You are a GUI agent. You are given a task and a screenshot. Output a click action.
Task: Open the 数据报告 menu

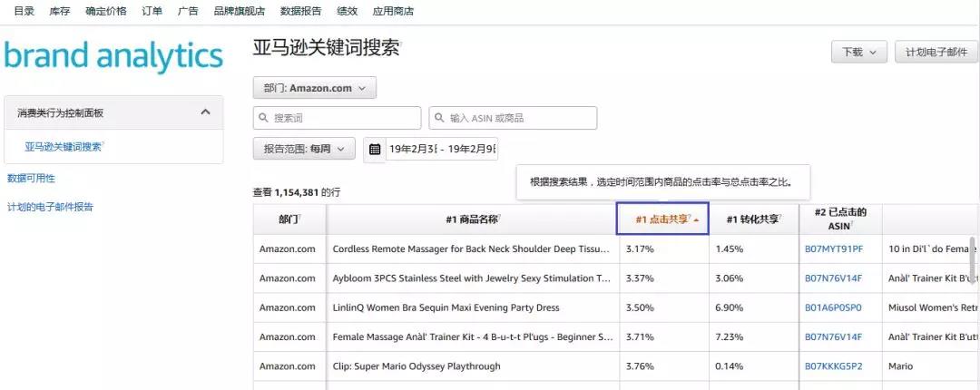(x=299, y=11)
